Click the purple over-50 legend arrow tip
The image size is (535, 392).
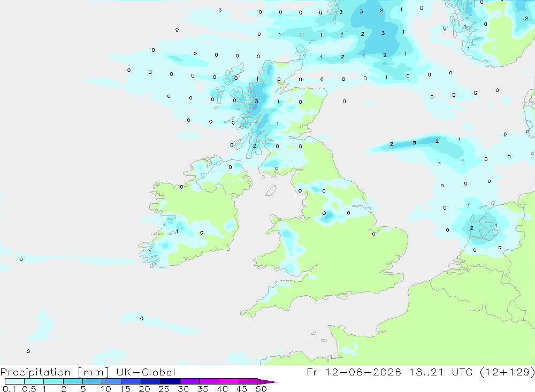coord(267,382)
